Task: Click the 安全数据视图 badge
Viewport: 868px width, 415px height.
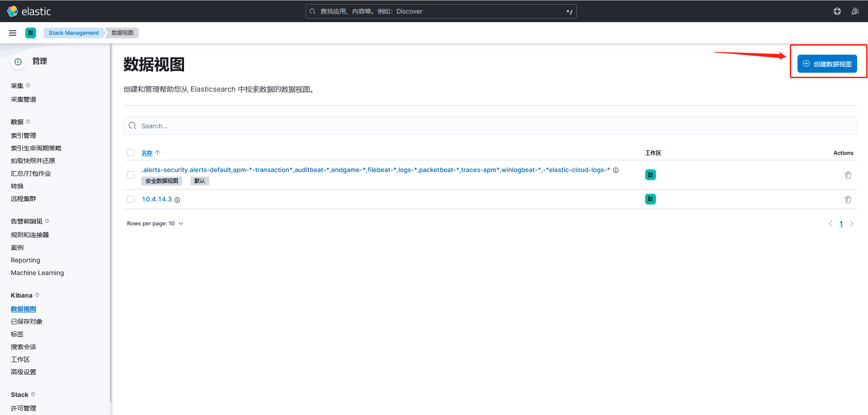Action: click(x=162, y=181)
